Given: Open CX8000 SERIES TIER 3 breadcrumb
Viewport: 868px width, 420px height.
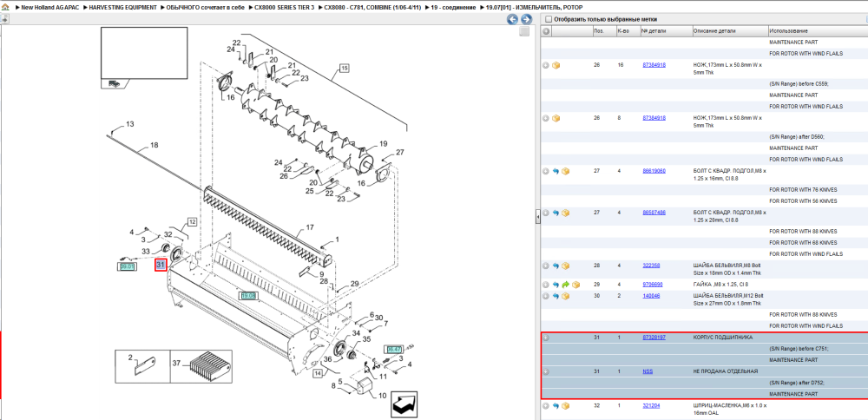Looking at the screenshot, I should click(284, 8).
